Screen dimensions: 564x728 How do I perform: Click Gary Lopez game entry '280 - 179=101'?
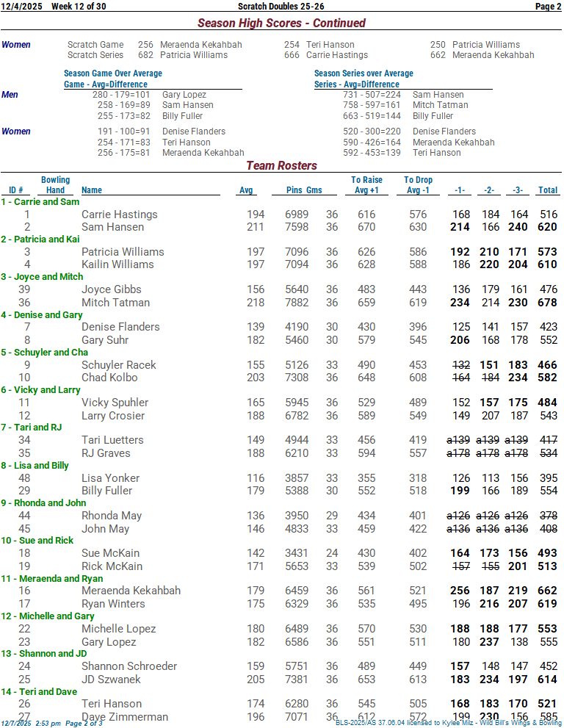[x=121, y=95]
